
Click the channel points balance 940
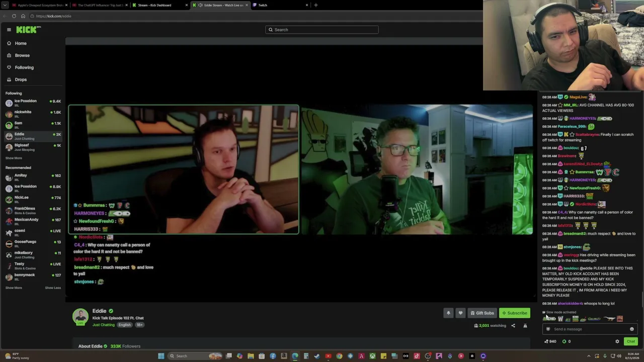tap(550, 342)
